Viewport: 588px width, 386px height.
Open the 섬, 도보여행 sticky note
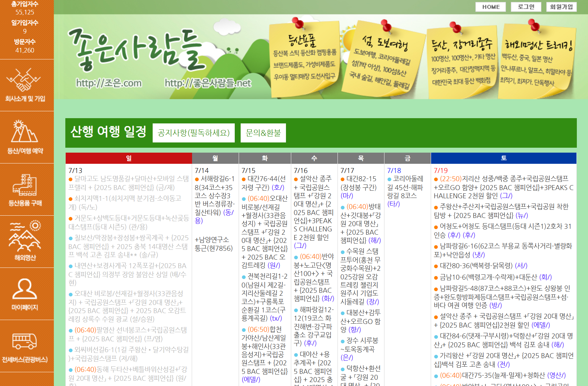pos(383,58)
